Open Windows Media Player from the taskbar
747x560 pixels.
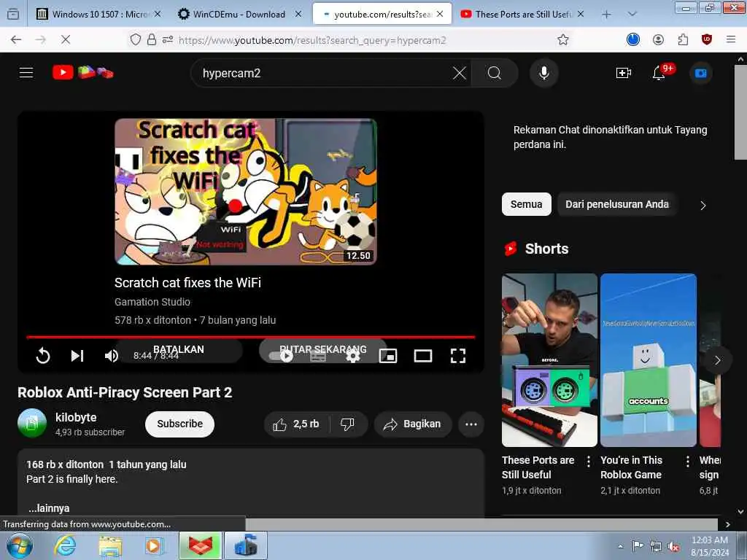coord(154,545)
